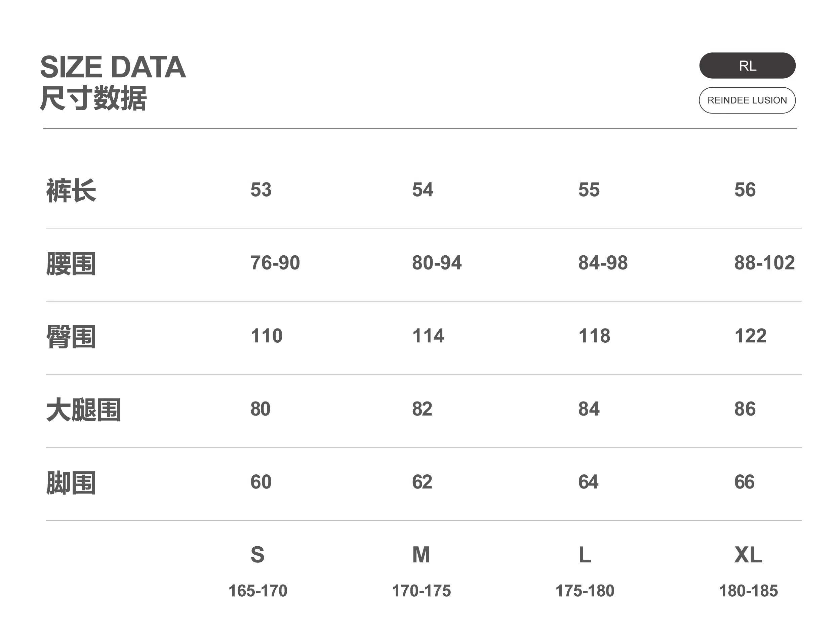
Task: Click the 臀围 row label
Action: tap(71, 336)
